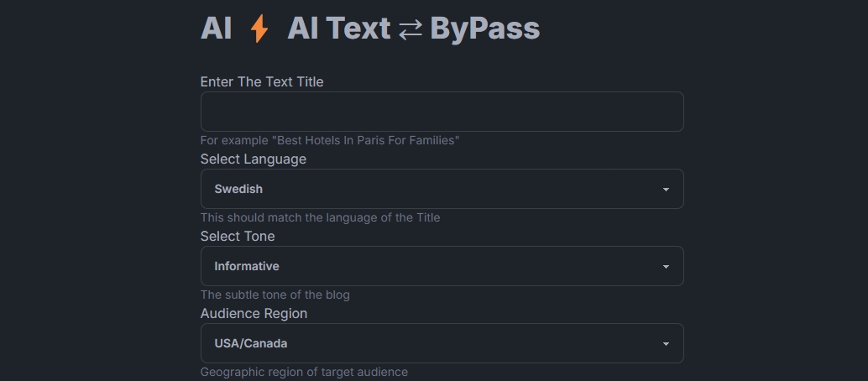Click the swap arrows icon in heading
The image size is (868, 381).
(410, 29)
